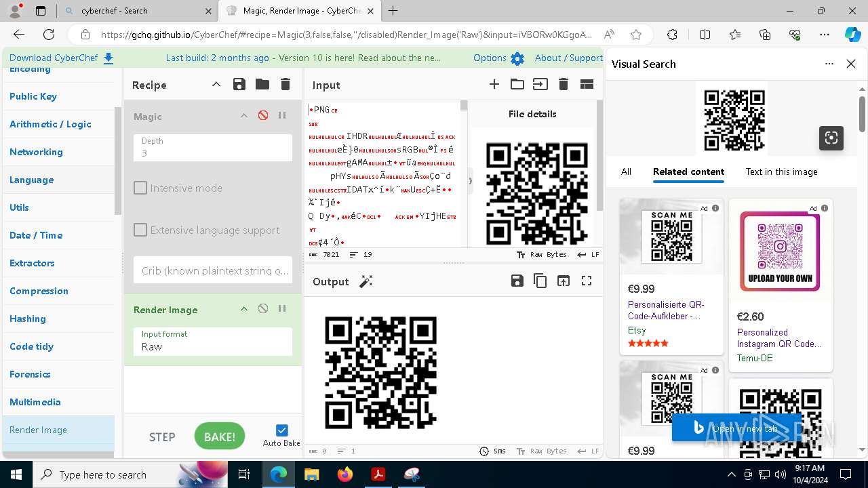The width and height of the screenshot is (868, 488).
Task: Open the Output LF end-of-line selector
Action: click(x=587, y=451)
